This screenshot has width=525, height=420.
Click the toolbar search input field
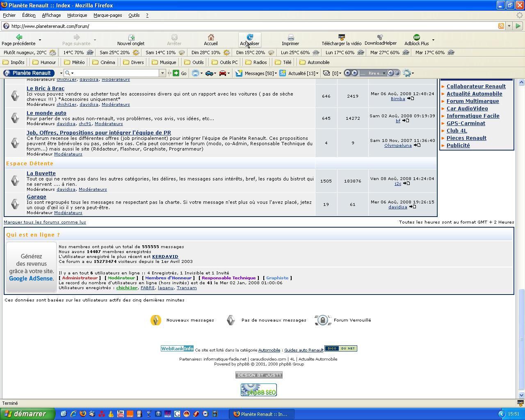(x=116, y=73)
